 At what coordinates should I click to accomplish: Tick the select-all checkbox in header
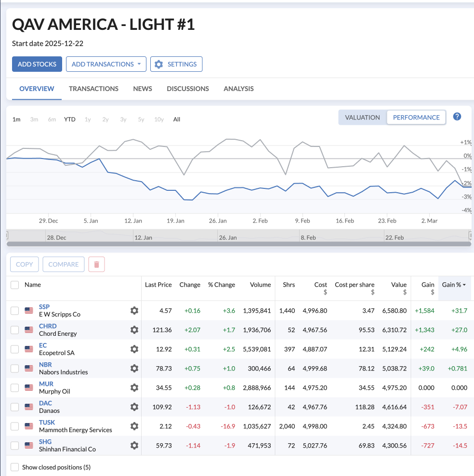click(15, 285)
